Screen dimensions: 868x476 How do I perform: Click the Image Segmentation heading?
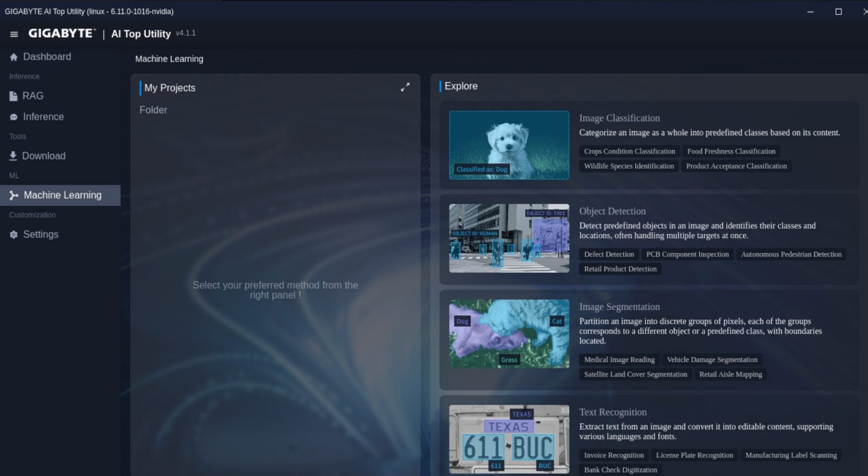619,307
